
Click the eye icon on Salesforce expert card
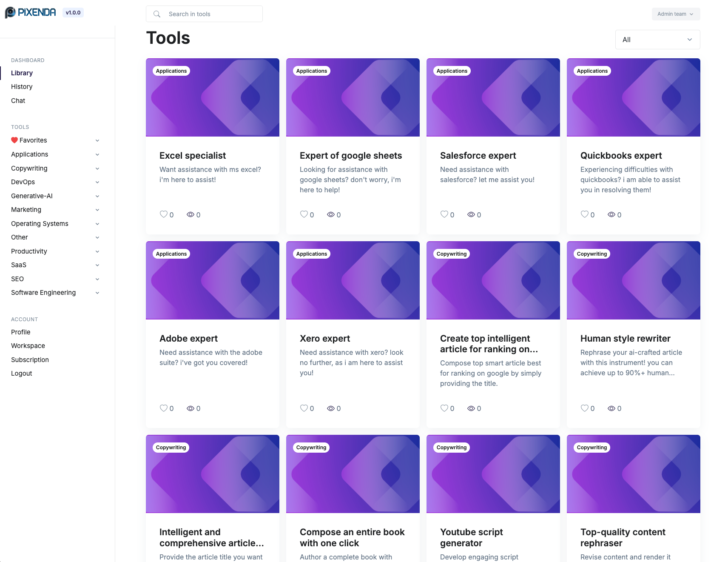click(x=471, y=214)
